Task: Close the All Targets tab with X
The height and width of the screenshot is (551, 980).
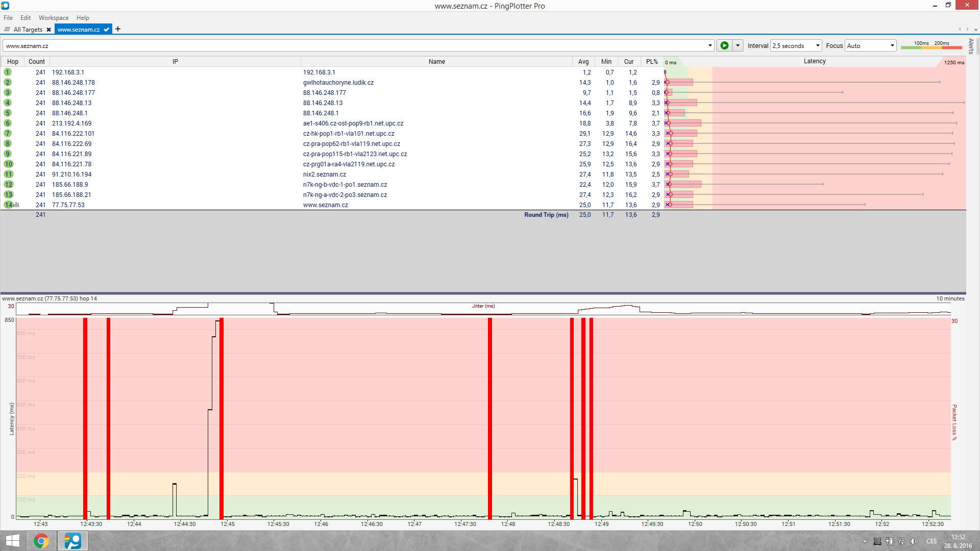Action: coord(48,30)
